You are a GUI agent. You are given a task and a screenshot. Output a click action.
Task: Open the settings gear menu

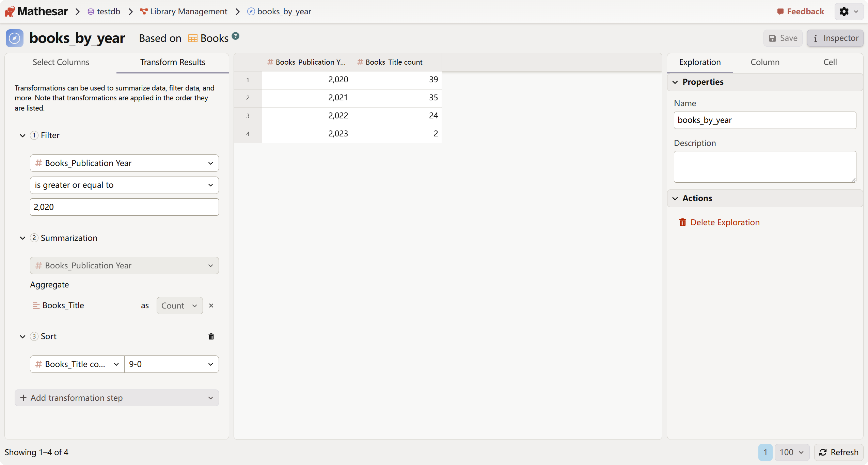[849, 12]
